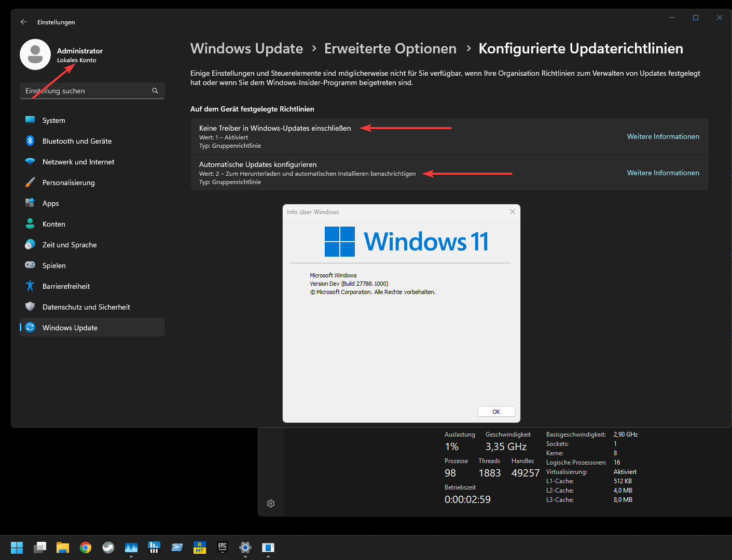Click the blue window Run taskbar icon
Screen dimensions: 732x560
click(177, 548)
